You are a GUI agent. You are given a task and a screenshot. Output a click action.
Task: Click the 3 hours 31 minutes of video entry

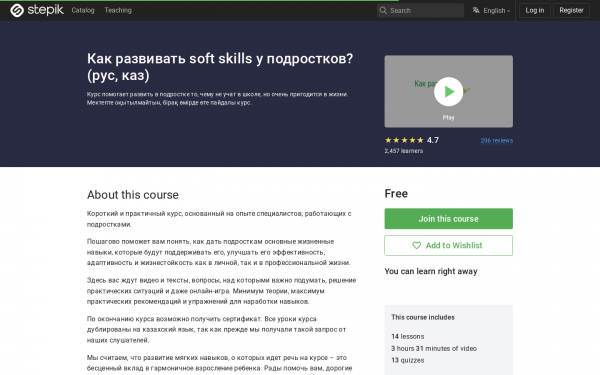point(434,348)
